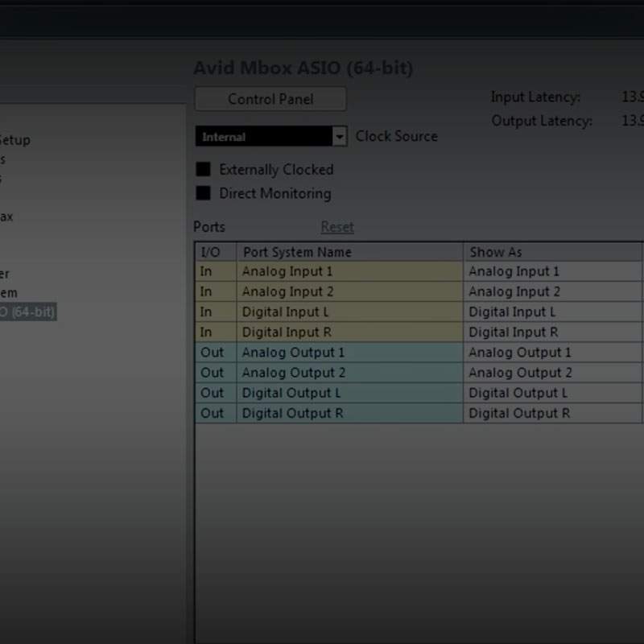Click the Output Latency label
Viewport: 644px width, 644px height.
(542, 121)
